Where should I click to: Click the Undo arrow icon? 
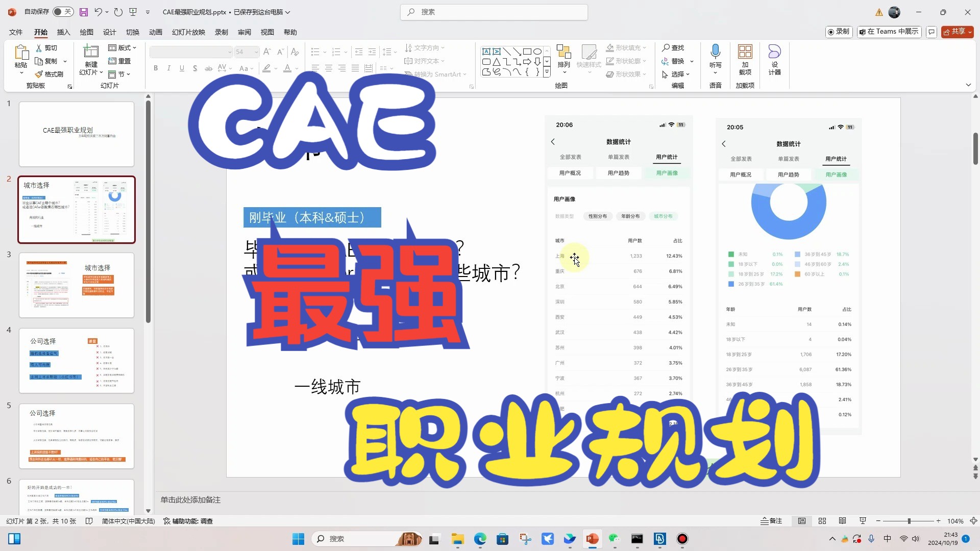[99, 12]
